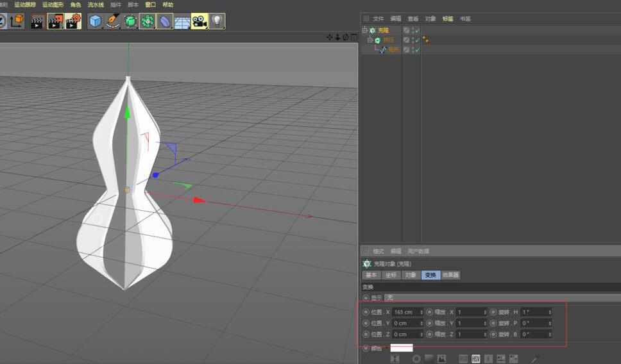Select the Spline Pen tool

[x=112, y=21]
